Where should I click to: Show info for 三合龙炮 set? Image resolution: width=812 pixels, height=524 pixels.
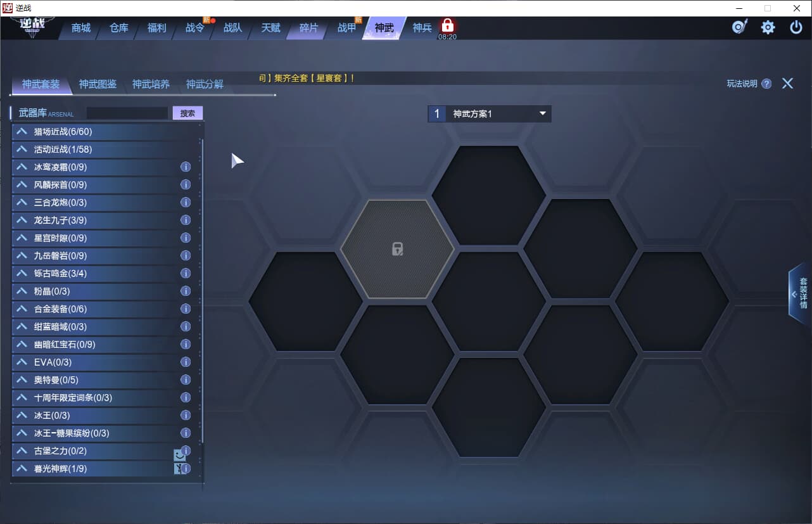click(186, 203)
